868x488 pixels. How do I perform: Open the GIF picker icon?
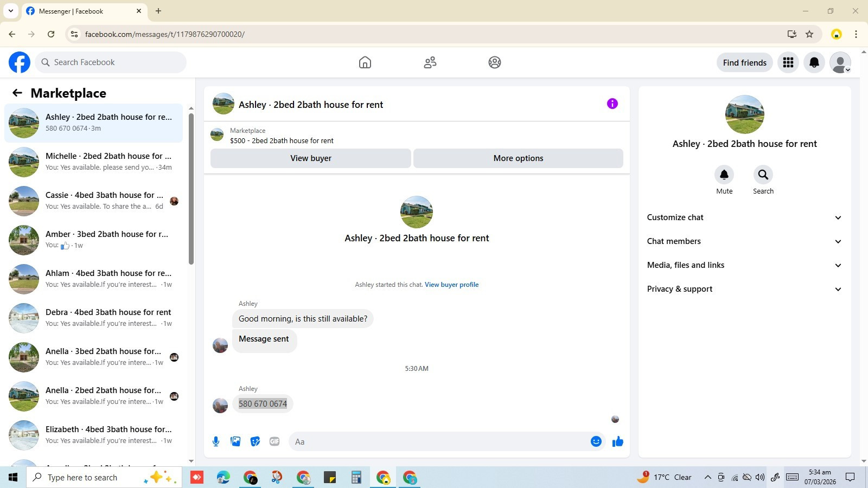275,441
